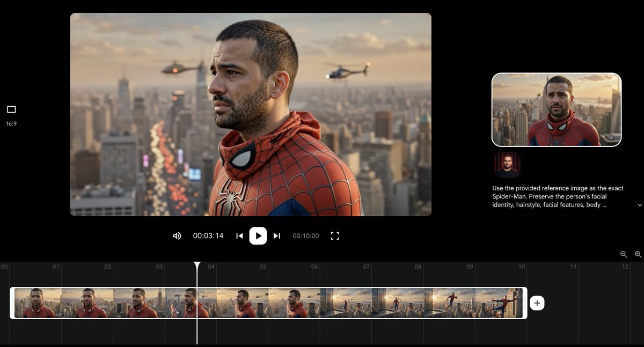Click the total duration 00:10:00
Viewport: 644px width, 347px height.
tap(306, 236)
